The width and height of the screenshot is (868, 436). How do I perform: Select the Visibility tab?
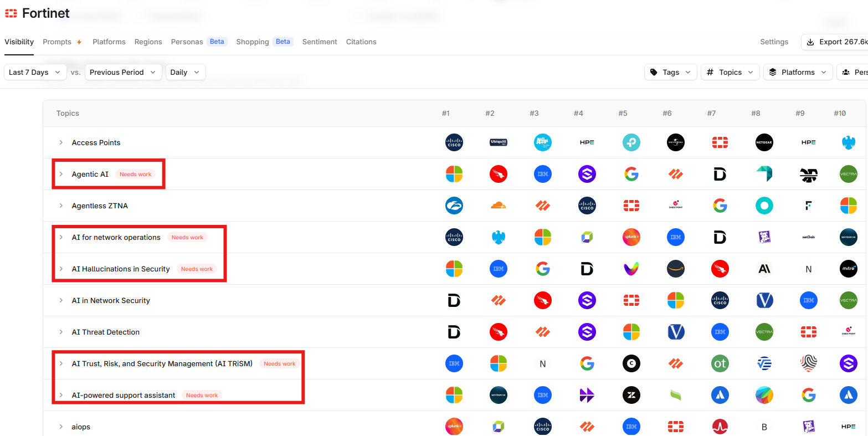click(19, 42)
